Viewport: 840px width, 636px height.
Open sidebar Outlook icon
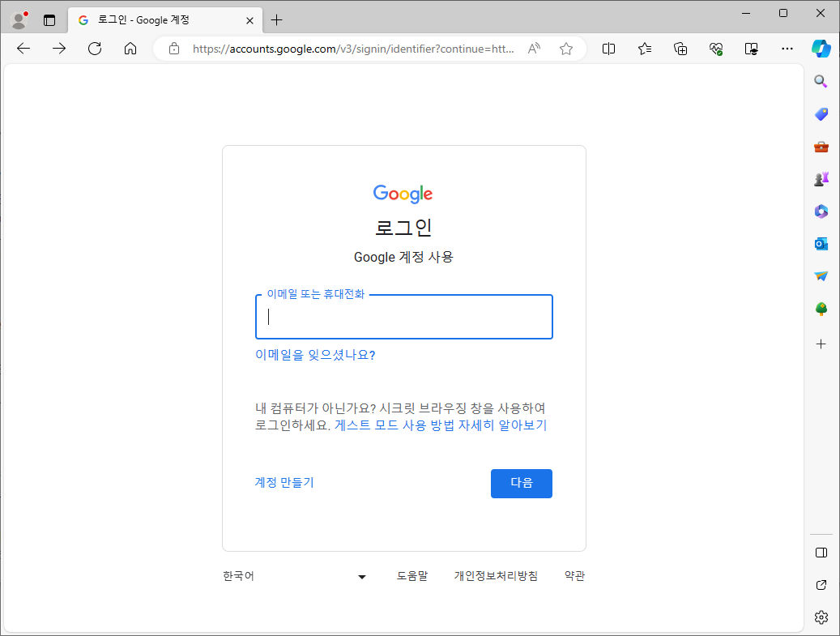[x=821, y=245]
